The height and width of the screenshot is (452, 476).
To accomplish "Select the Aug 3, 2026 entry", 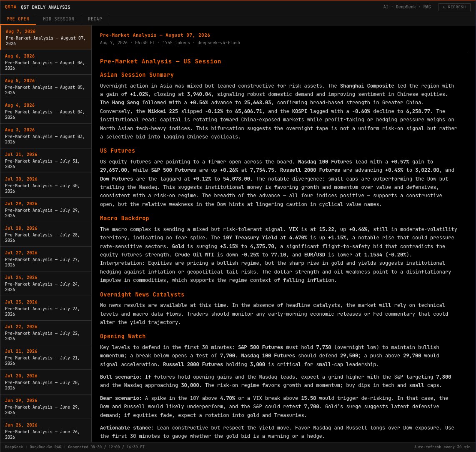I will [46, 136].
